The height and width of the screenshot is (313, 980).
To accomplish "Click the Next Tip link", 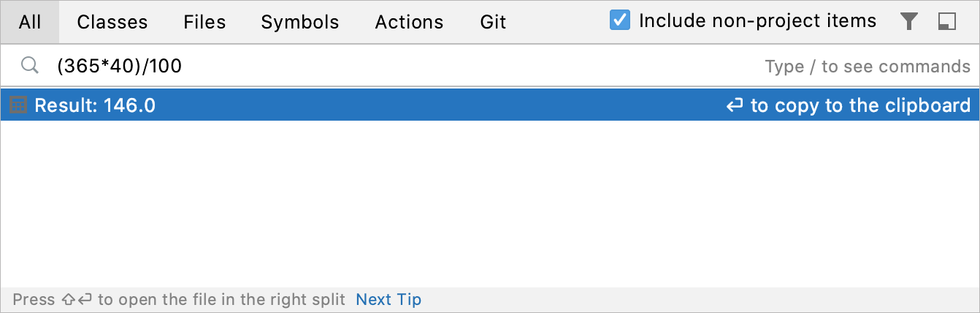I will (x=388, y=300).
